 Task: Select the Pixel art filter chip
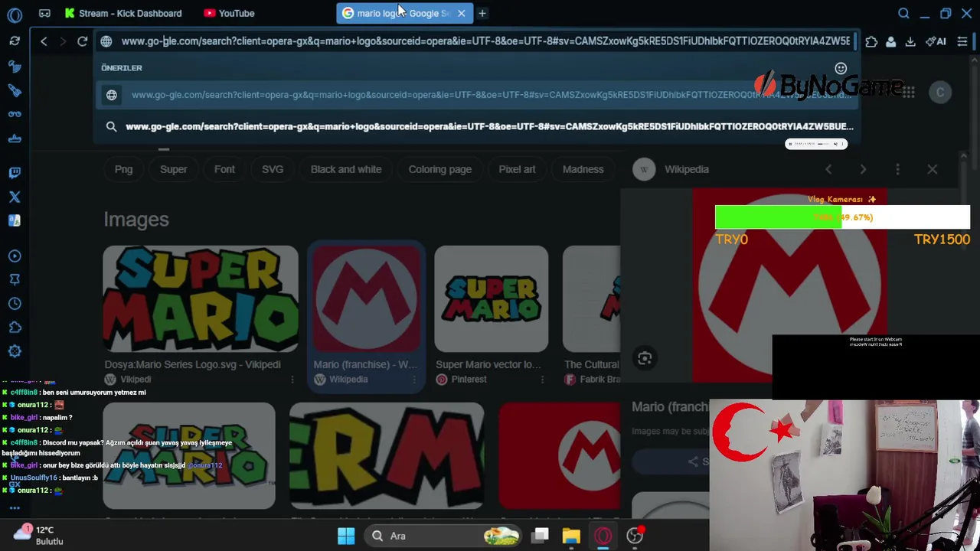(x=517, y=169)
